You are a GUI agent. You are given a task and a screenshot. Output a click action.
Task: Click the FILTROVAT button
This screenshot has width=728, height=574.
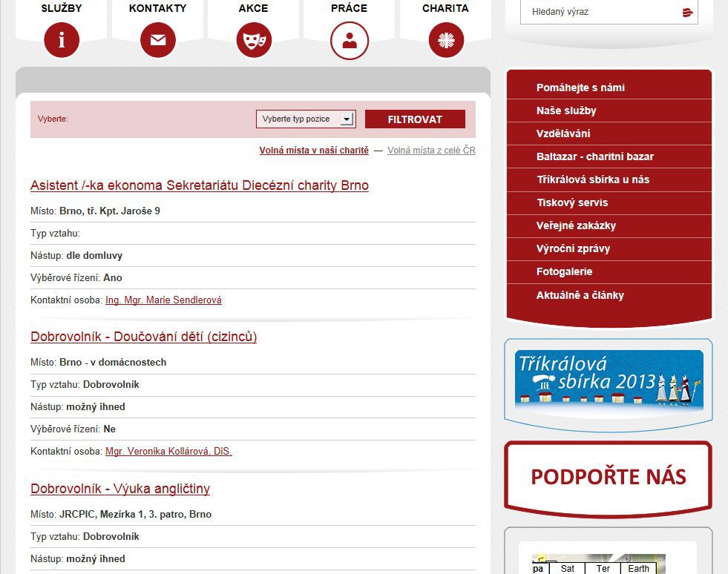click(x=415, y=119)
